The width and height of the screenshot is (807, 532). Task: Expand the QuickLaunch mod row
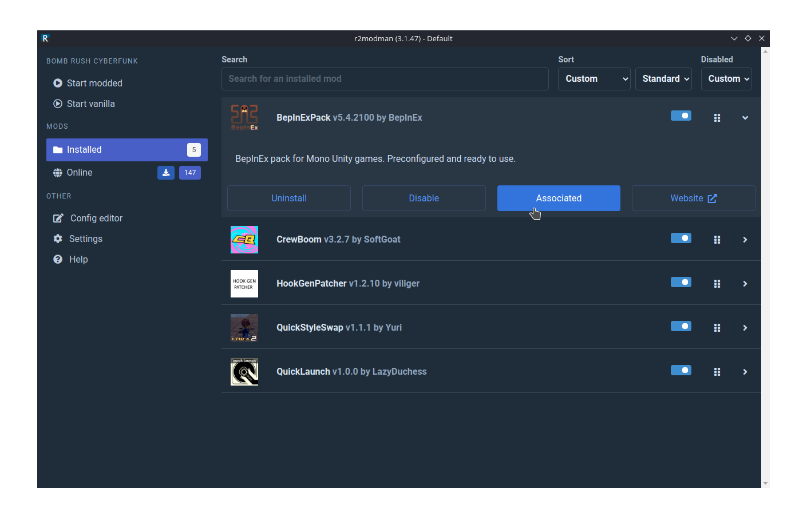745,372
